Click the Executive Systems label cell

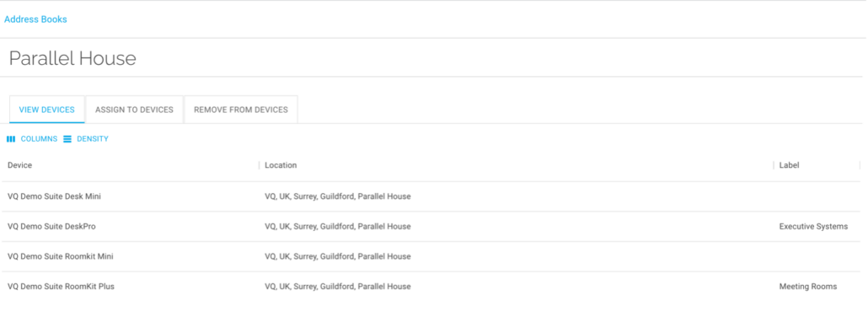click(x=813, y=227)
